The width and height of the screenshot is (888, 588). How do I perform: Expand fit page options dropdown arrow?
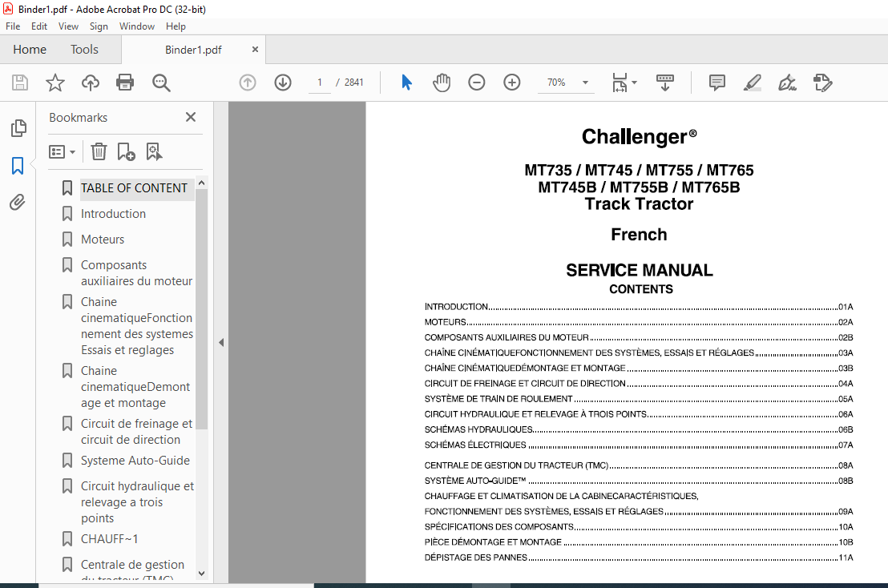coord(634,83)
